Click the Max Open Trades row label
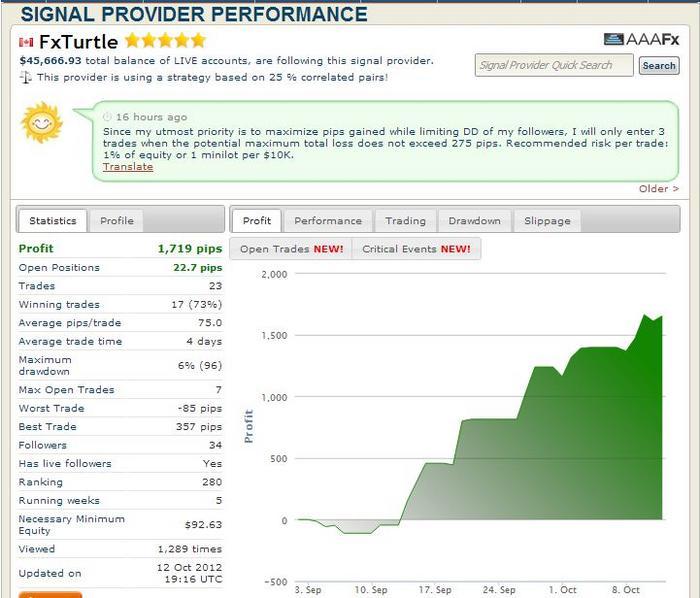Image resolution: width=700 pixels, height=598 pixels. click(67, 390)
